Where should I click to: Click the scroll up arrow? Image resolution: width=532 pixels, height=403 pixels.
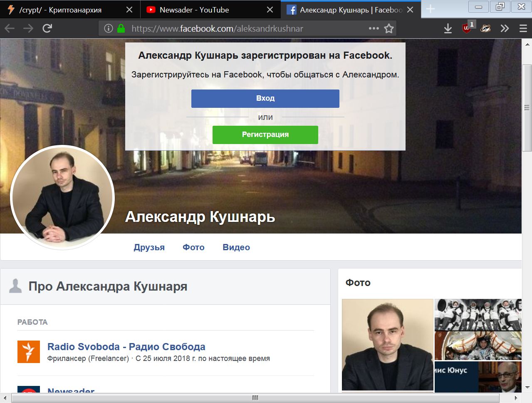(527, 44)
